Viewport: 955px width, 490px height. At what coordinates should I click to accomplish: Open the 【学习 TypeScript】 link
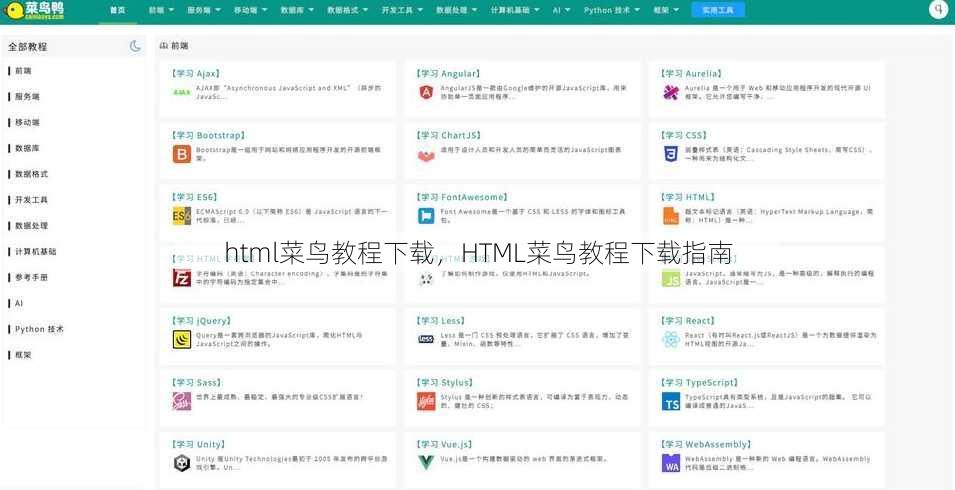[x=699, y=382]
